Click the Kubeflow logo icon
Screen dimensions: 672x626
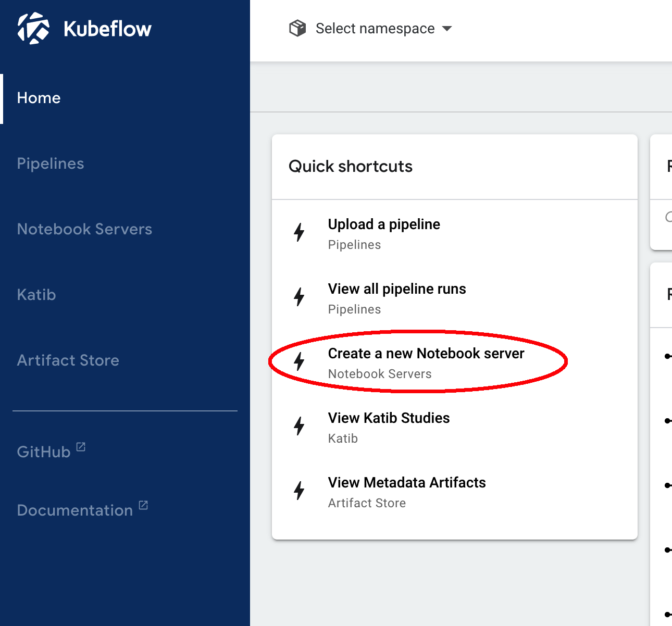click(x=33, y=29)
